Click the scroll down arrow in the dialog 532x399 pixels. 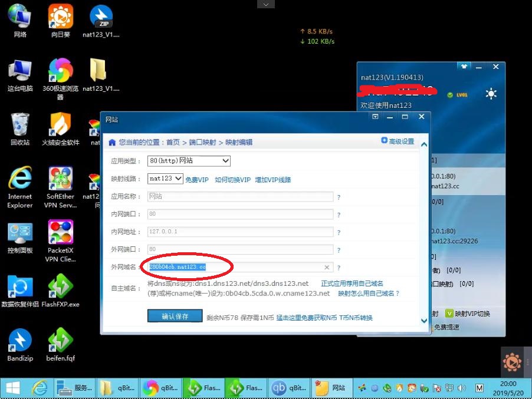click(x=423, y=321)
